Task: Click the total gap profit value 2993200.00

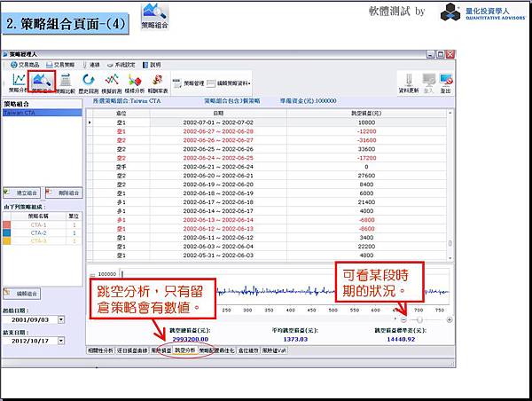Action: (191, 339)
